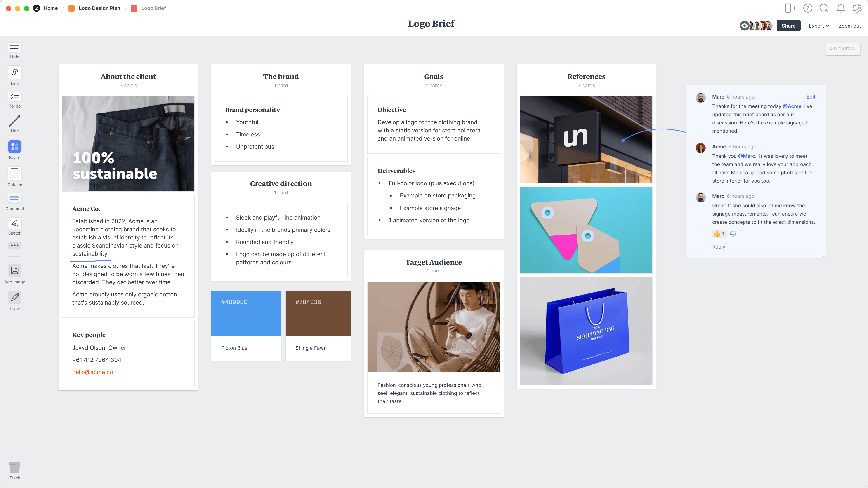Click the hello@acme.co email link
The width and height of the screenshot is (868, 488).
coord(92,372)
